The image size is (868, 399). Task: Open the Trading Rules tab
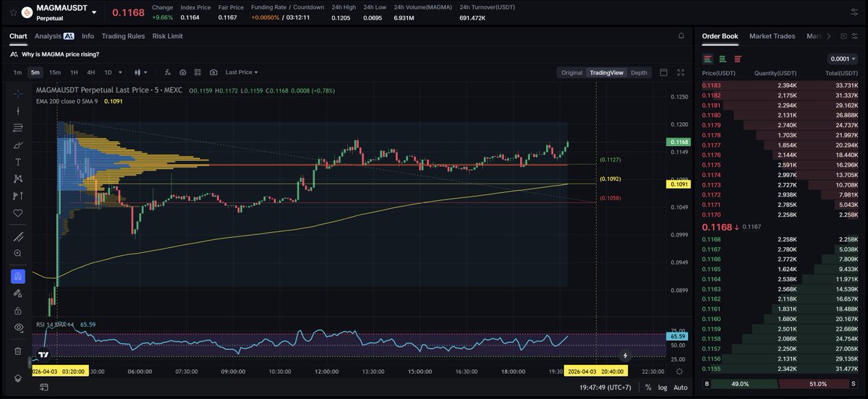(123, 35)
